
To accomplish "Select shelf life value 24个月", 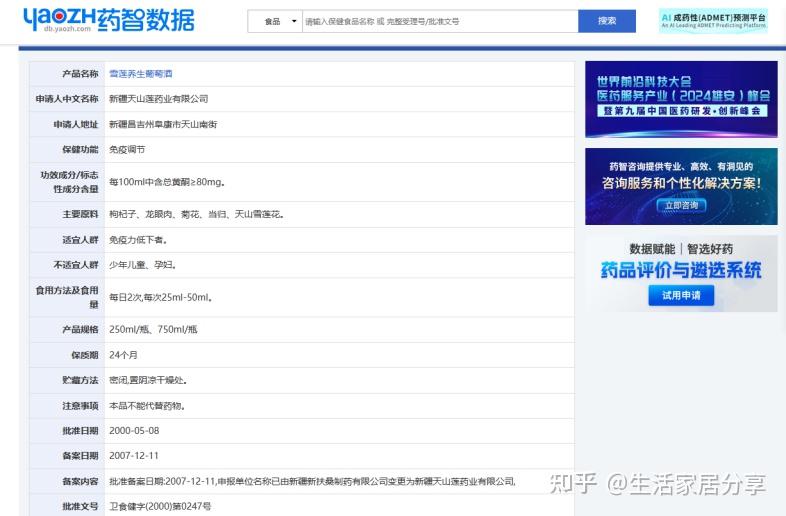I will (x=123, y=355).
